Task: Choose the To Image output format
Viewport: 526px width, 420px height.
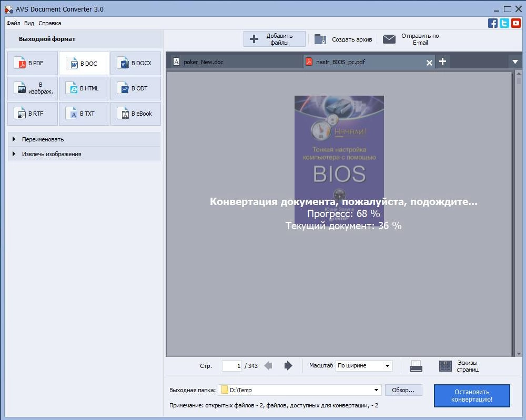Action: (33, 88)
